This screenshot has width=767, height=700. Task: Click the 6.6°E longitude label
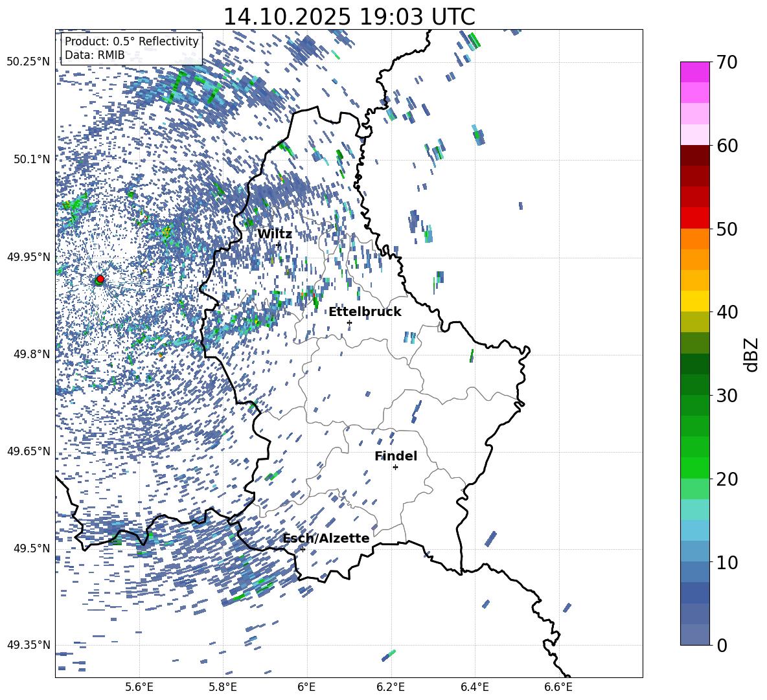pyautogui.click(x=558, y=687)
